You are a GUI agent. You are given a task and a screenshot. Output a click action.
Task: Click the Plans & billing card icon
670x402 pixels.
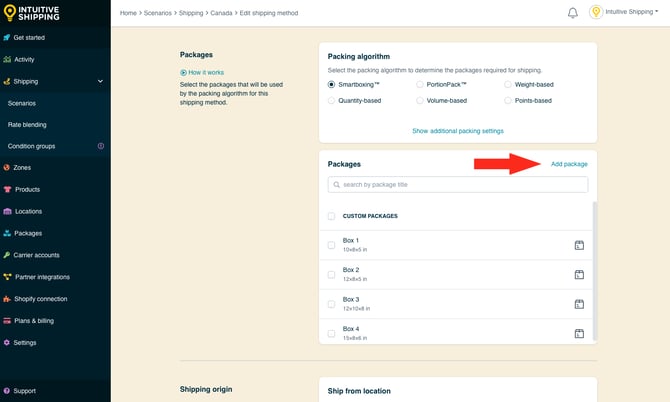[x=7, y=320]
